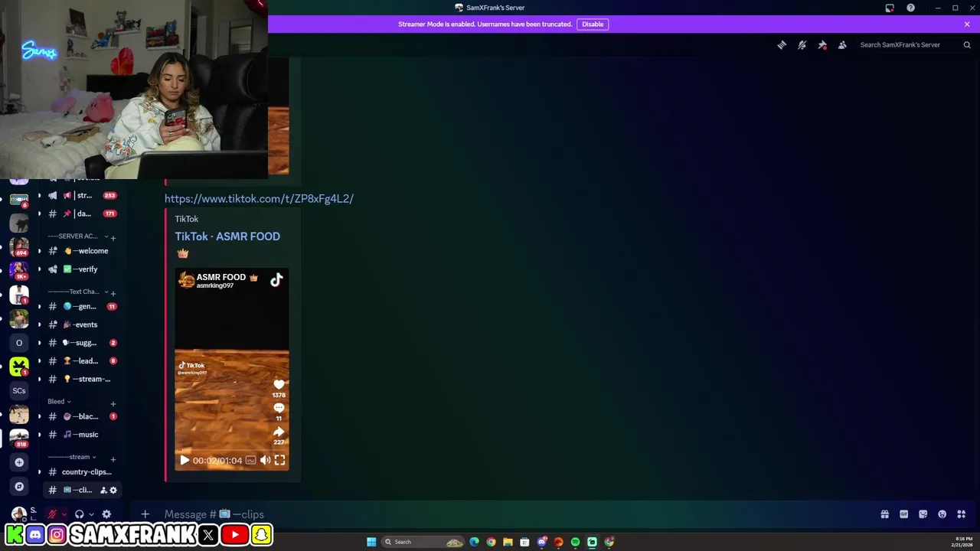Open the Threads icon in channel header
The width and height of the screenshot is (980, 551).
(x=782, y=45)
